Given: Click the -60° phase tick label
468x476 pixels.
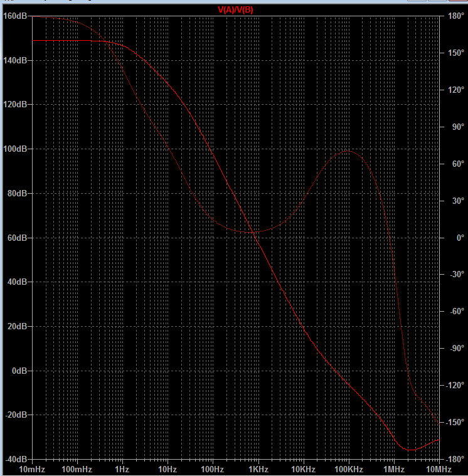Looking at the screenshot, I should (x=457, y=311).
